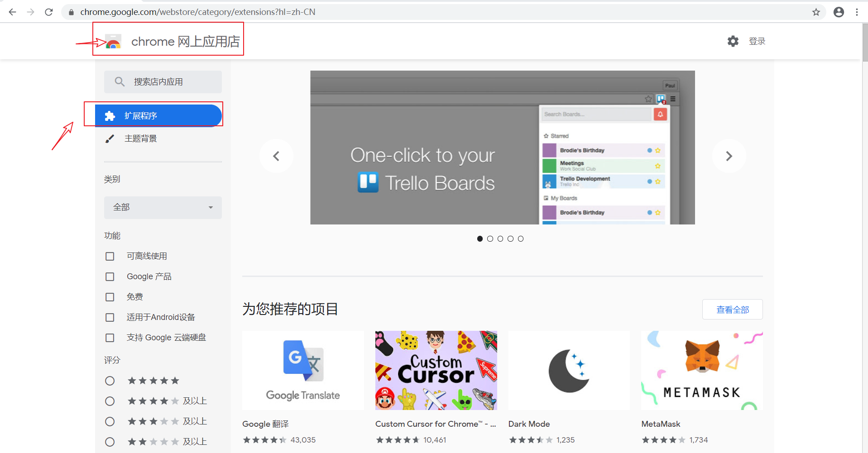The height and width of the screenshot is (453, 868).
Task: Open the settings gear in the store header
Action: (733, 41)
